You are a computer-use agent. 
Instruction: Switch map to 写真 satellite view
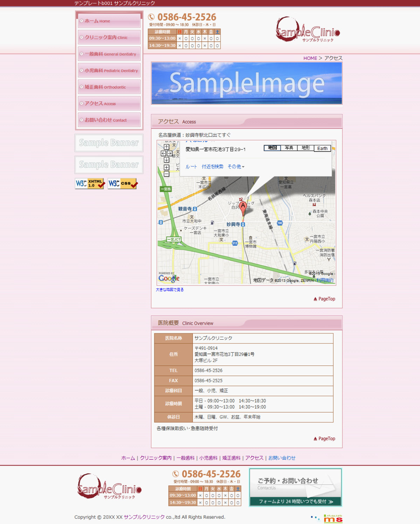click(289, 148)
